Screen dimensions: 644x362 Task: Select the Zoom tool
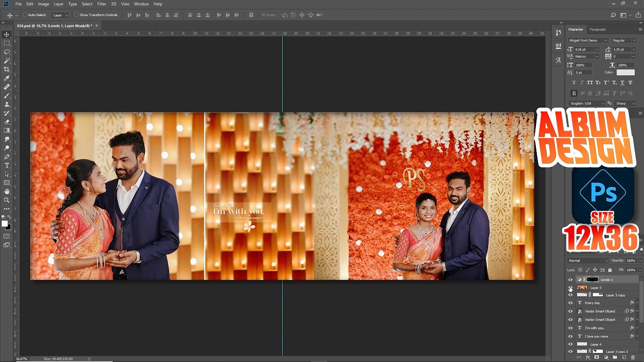point(7,200)
